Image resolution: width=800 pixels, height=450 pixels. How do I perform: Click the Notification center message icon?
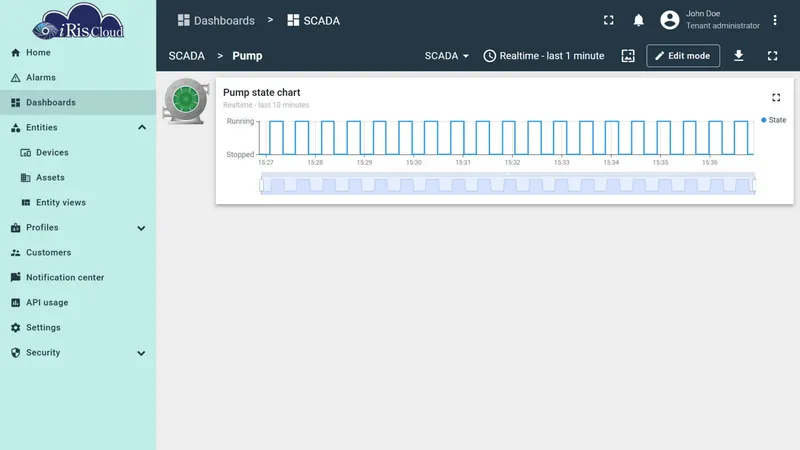[x=15, y=277]
